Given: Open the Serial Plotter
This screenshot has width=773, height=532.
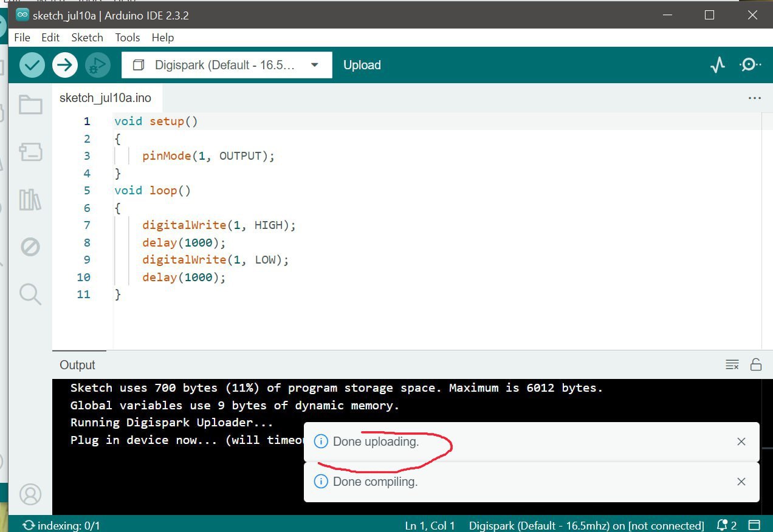Looking at the screenshot, I should click(x=718, y=64).
